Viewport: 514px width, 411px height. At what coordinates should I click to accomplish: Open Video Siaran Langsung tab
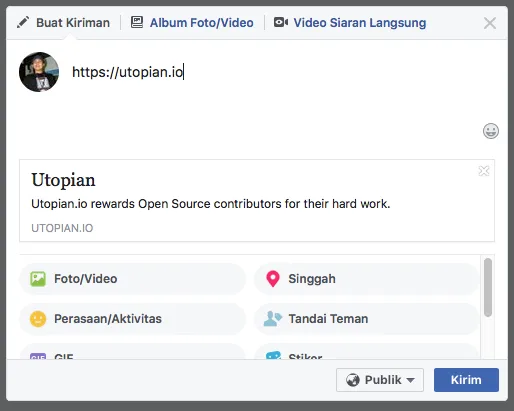click(x=350, y=23)
